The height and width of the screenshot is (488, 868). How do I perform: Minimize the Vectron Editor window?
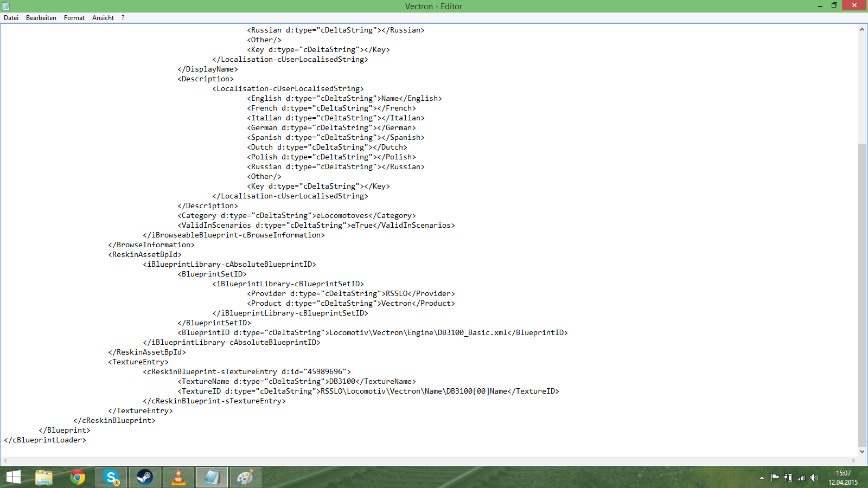tap(820, 6)
